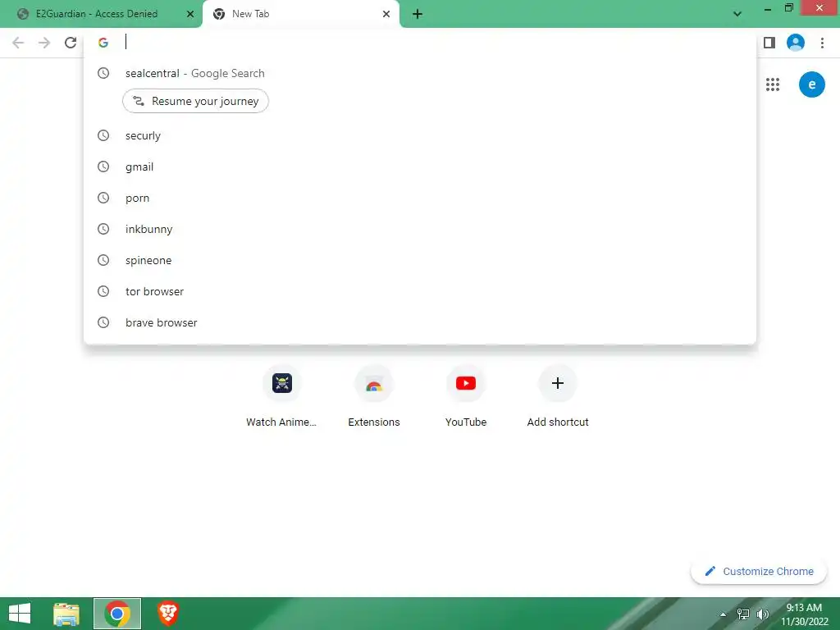Open a new tab with the plus button
Image resolution: width=840 pixels, height=630 pixels.
tap(418, 14)
